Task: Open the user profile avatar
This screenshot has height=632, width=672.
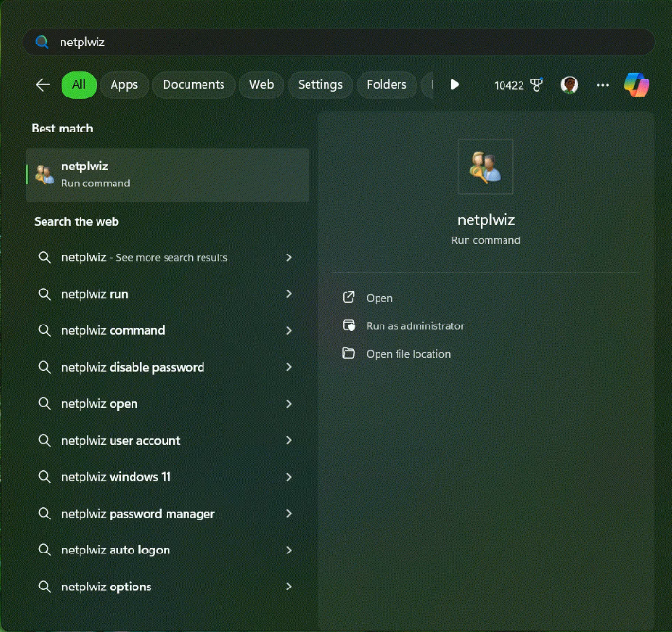Action: [570, 85]
